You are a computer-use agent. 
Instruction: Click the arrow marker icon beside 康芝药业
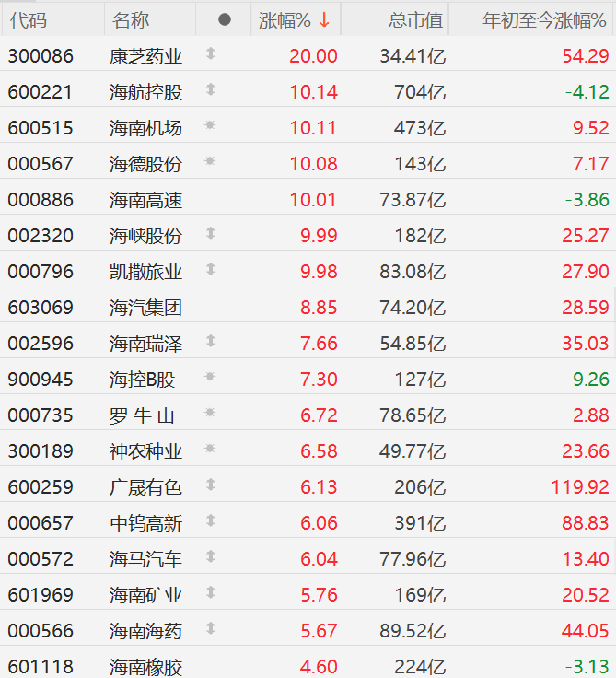(211, 53)
